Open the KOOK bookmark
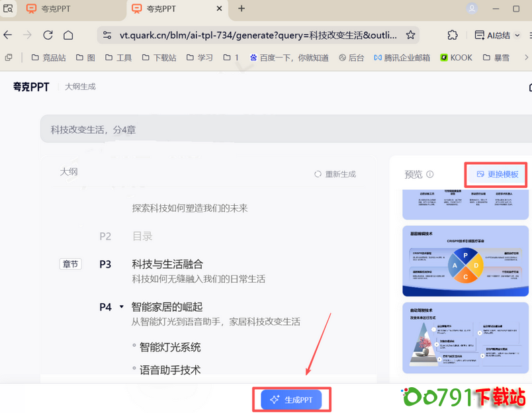 pos(456,58)
